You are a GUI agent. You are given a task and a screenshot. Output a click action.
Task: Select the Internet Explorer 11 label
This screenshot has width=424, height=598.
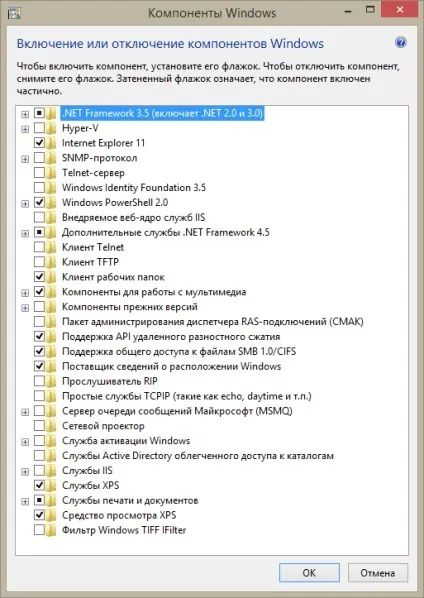103,143
